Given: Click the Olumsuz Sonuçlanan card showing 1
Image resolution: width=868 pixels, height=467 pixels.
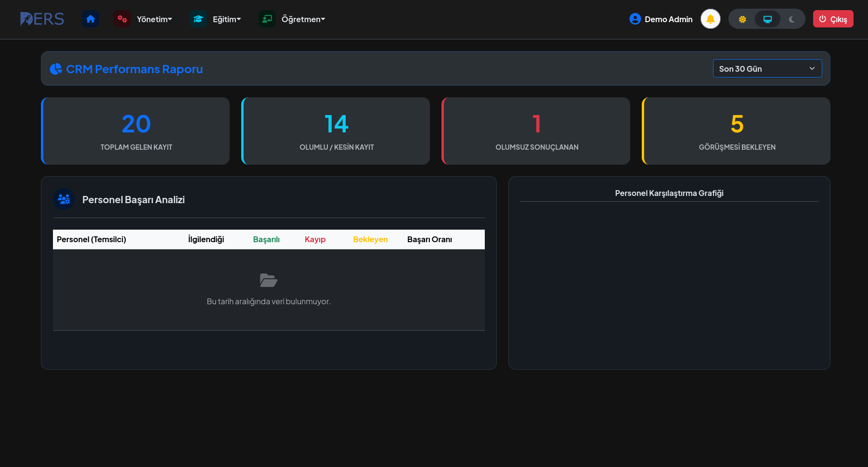Looking at the screenshot, I should tap(536, 131).
